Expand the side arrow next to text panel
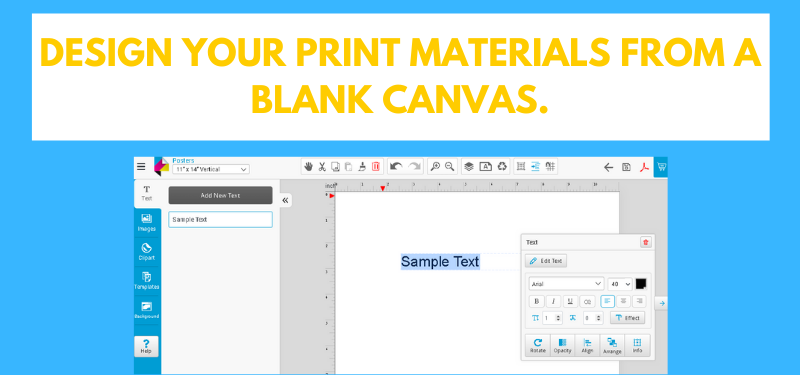 point(661,303)
